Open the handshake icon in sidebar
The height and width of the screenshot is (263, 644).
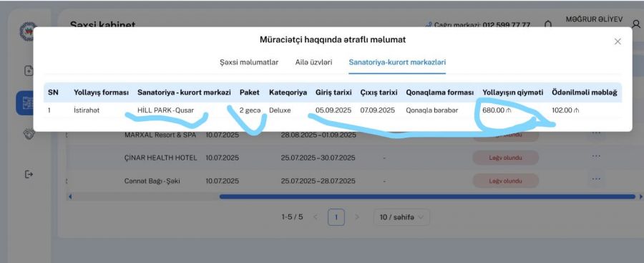(x=29, y=135)
